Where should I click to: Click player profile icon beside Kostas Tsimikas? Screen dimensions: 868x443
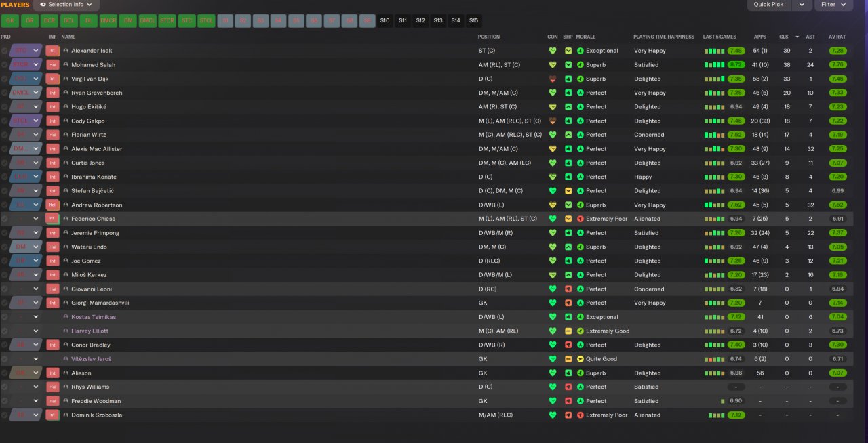pyautogui.click(x=66, y=317)
